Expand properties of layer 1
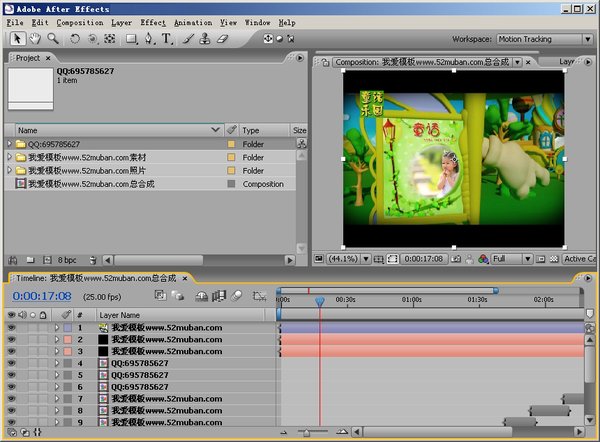600x442 pixels. [57, 328]
